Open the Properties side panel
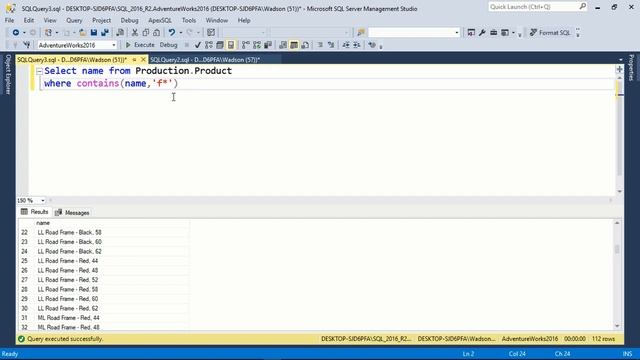The width and height of the screenshot is (640, 360). point(631,67)
